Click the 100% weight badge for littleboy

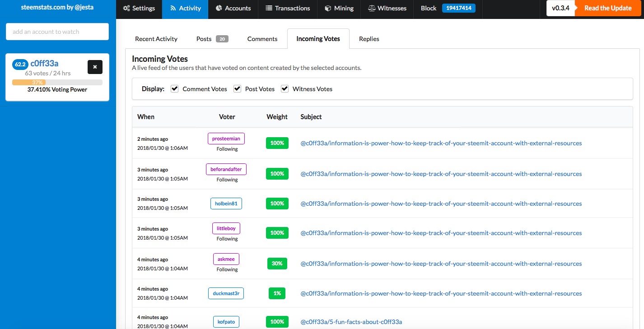click(277, 233)
